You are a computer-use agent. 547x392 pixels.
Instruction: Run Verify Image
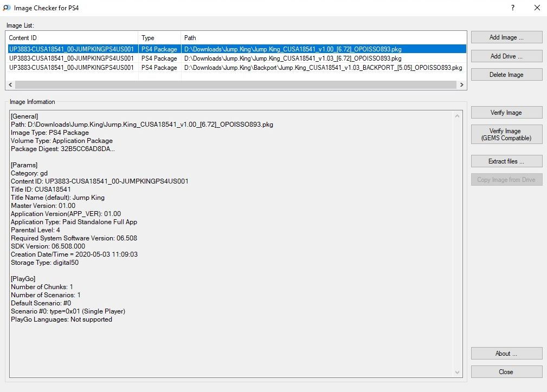(506, 113)
